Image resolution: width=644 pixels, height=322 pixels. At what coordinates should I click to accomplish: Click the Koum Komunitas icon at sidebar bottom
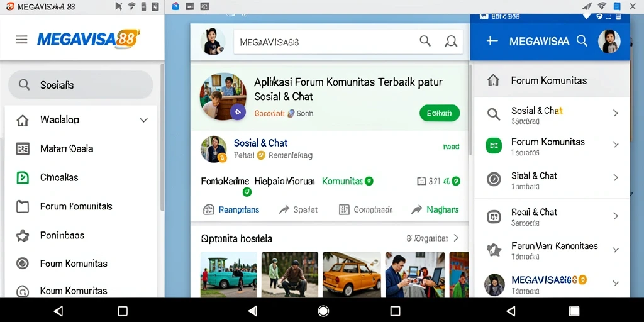coord(22,291)
